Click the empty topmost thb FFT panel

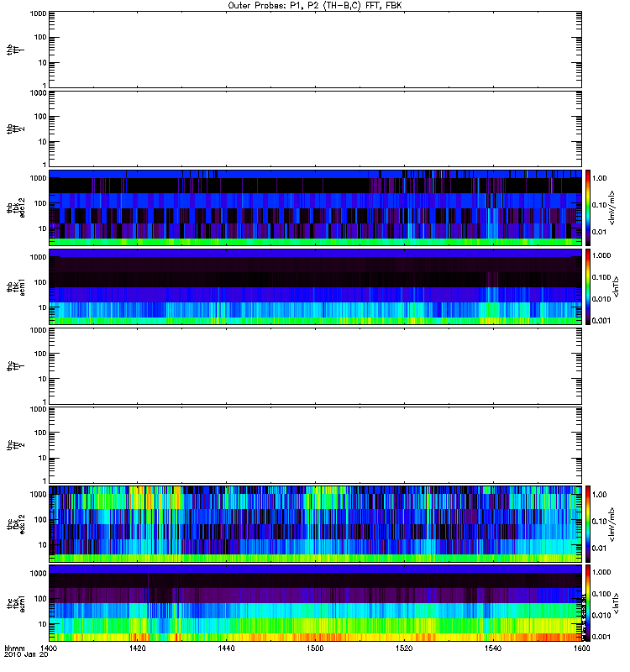(x=316, y=50)
